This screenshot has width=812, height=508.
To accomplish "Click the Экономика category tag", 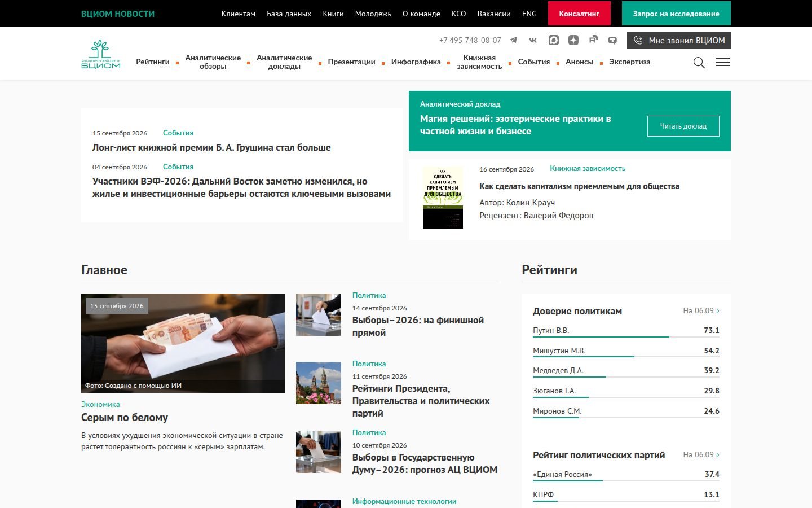I will click(x=100, y=404).
